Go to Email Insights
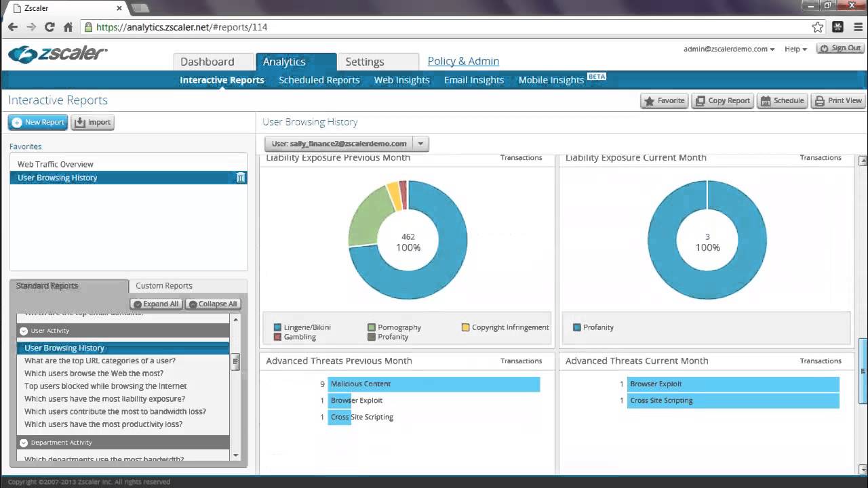868x488 pixels. pyautogui.click(x=474, y=80)
